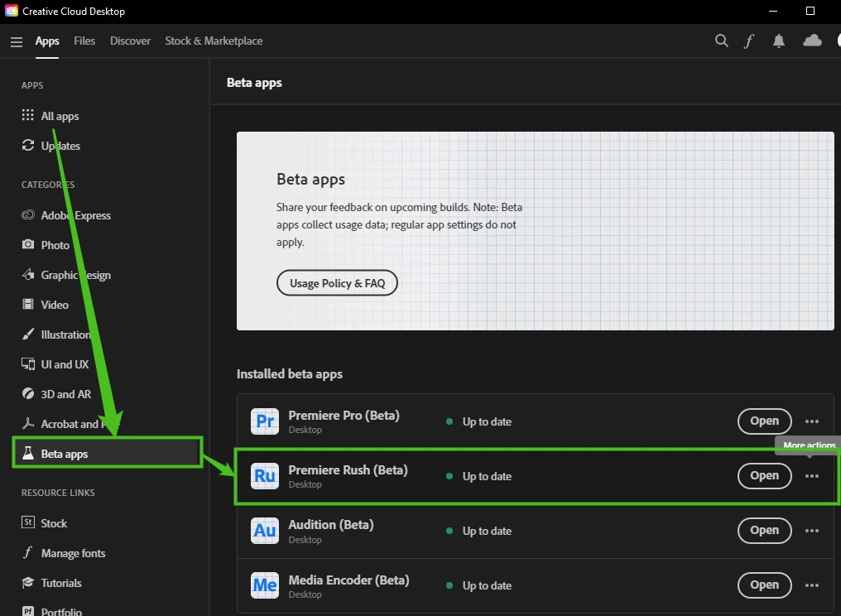The width and height of the screenshot is (841, 616).
Task: Go to Updates in the sidebar
Action: [50, 146]
